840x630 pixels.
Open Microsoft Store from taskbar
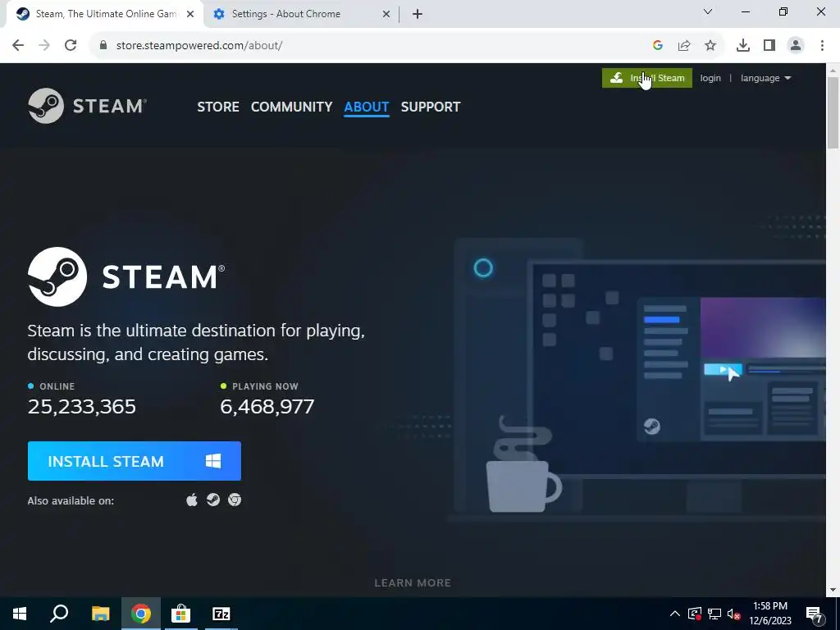(x=180, y=614)
